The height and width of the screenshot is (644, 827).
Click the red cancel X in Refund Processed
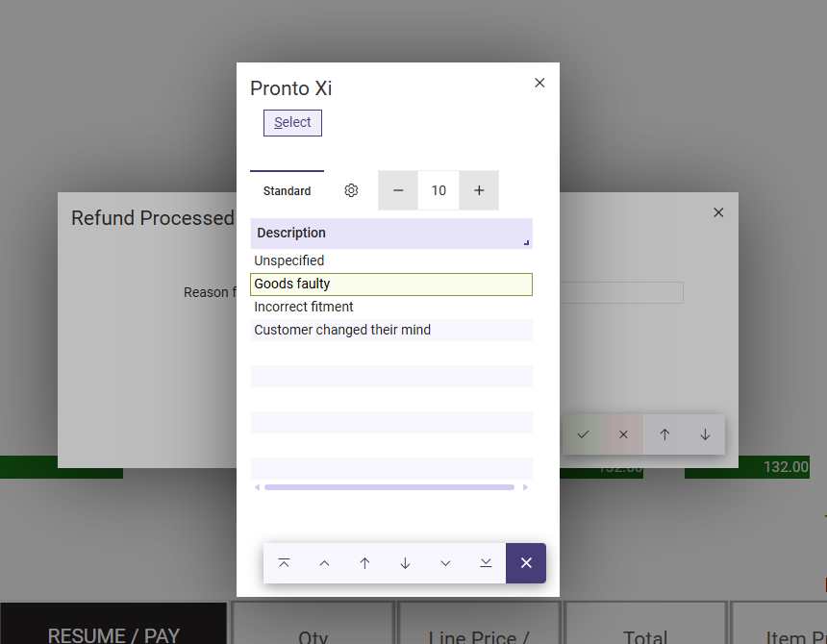coord(623,434)
